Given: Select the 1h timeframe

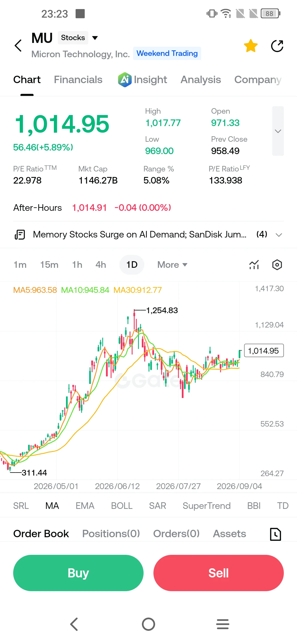Looking at the screenshot, I should pos(77,265).
